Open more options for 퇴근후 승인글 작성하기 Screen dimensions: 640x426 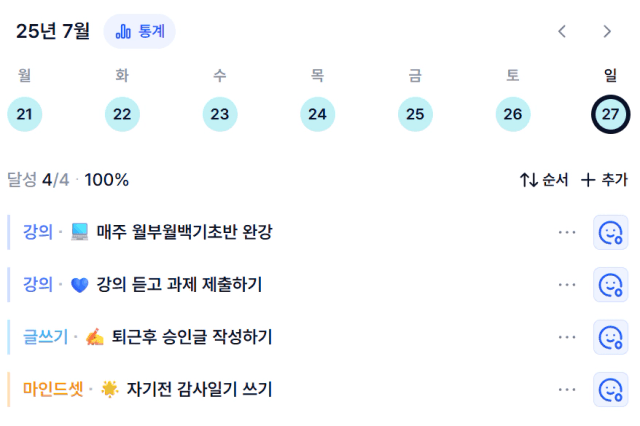567,337
